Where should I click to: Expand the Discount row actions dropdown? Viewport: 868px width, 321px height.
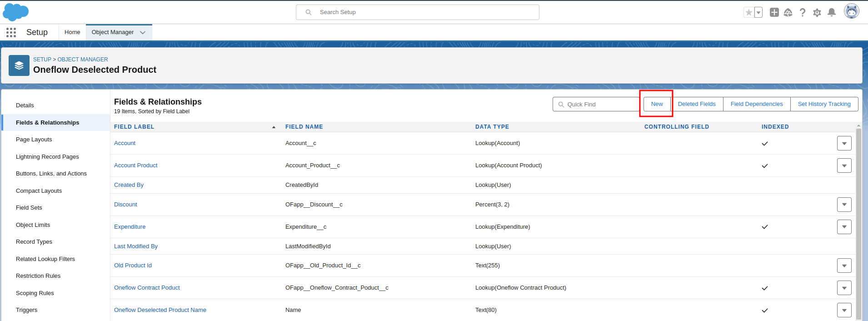[x=844, y=205]
